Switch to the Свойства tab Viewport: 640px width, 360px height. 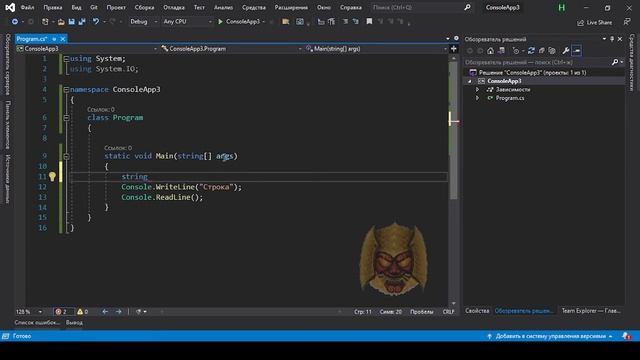click(477, 311)
